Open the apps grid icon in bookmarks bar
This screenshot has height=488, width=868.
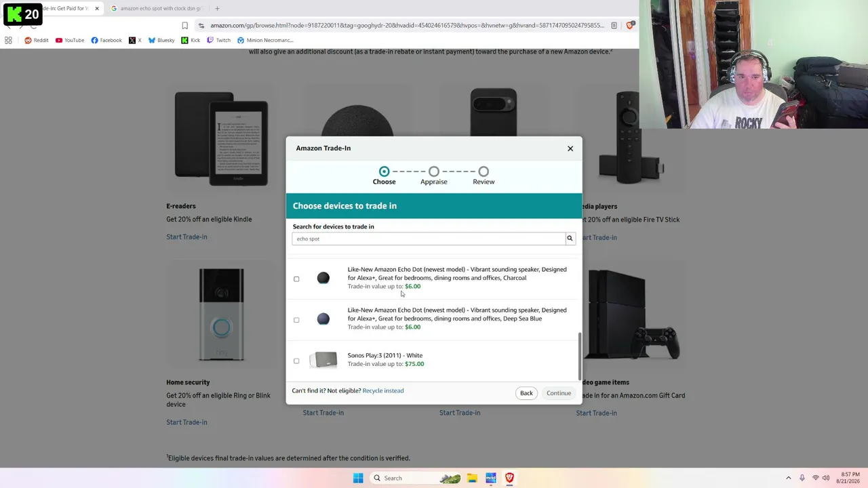pyautogui.click(x=8, y=41)
